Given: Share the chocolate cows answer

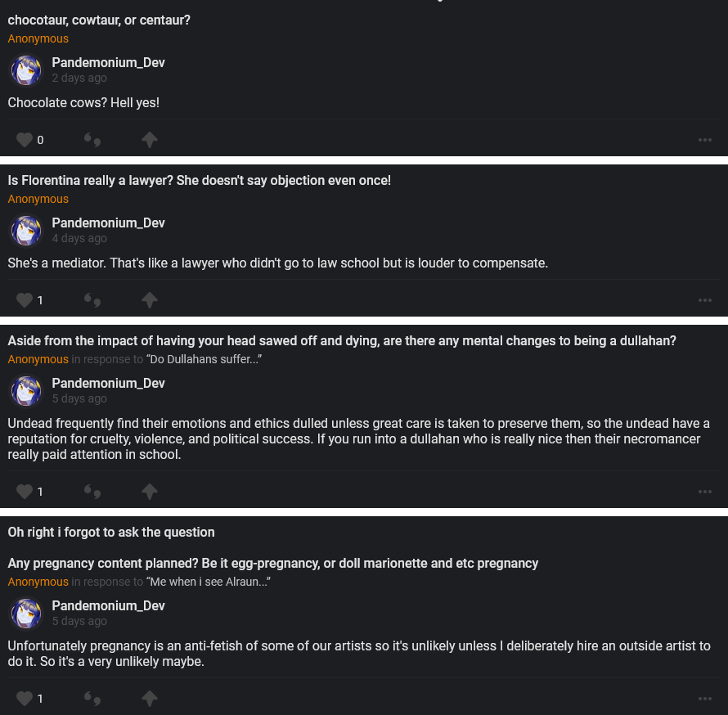Looking at the screenshot, I should [149, 140].
